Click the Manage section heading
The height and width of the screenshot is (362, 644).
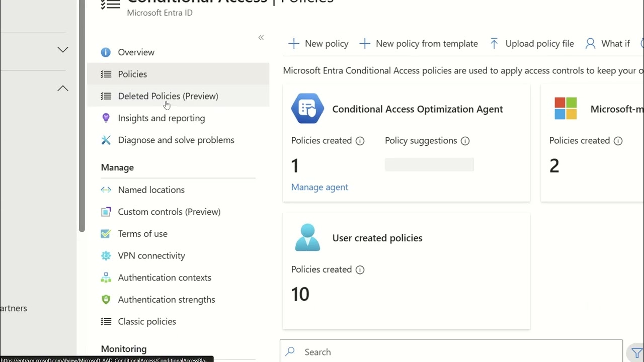point(117,167)
